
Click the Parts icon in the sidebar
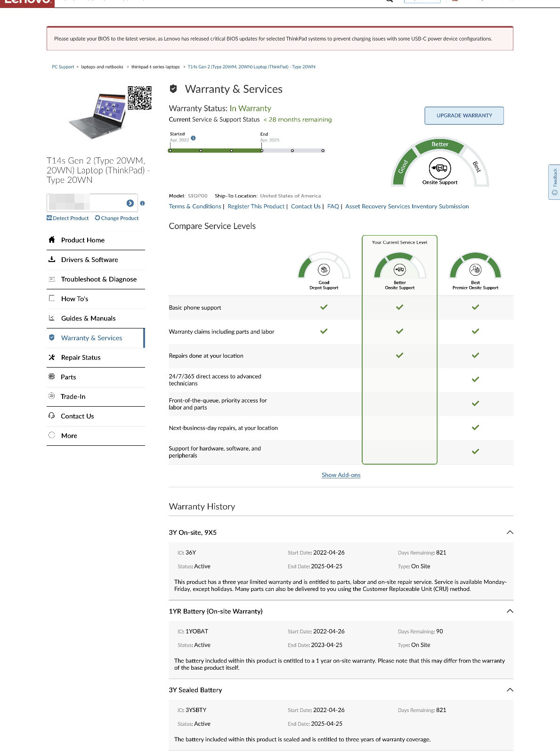tap(52, 377)
